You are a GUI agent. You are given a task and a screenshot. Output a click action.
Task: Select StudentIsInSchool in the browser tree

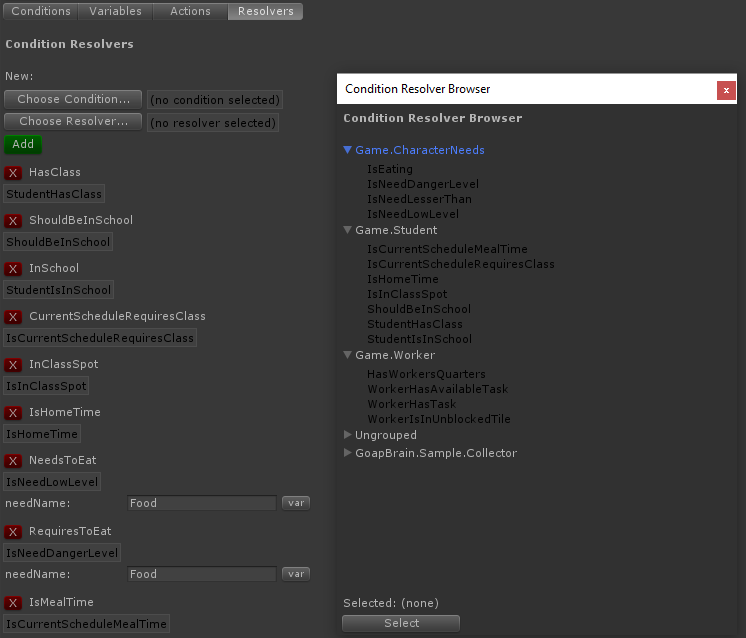pos(419,339)
